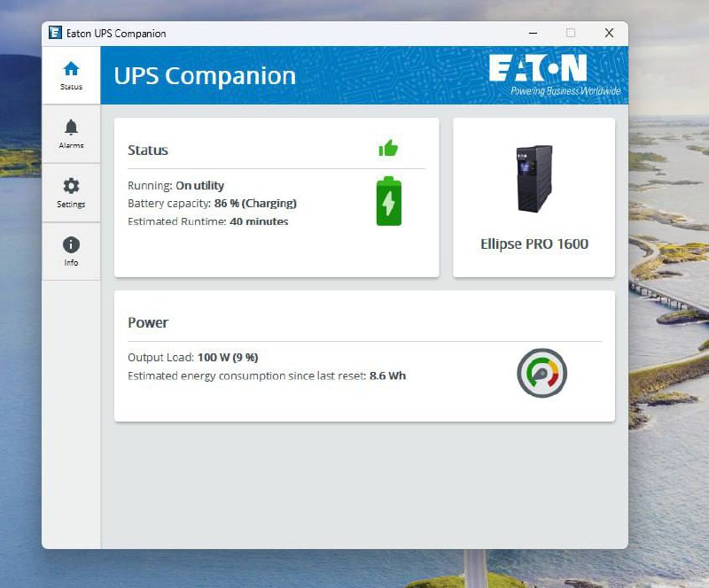Close the Eaton UPS Companion window

(x=609, y=33)
